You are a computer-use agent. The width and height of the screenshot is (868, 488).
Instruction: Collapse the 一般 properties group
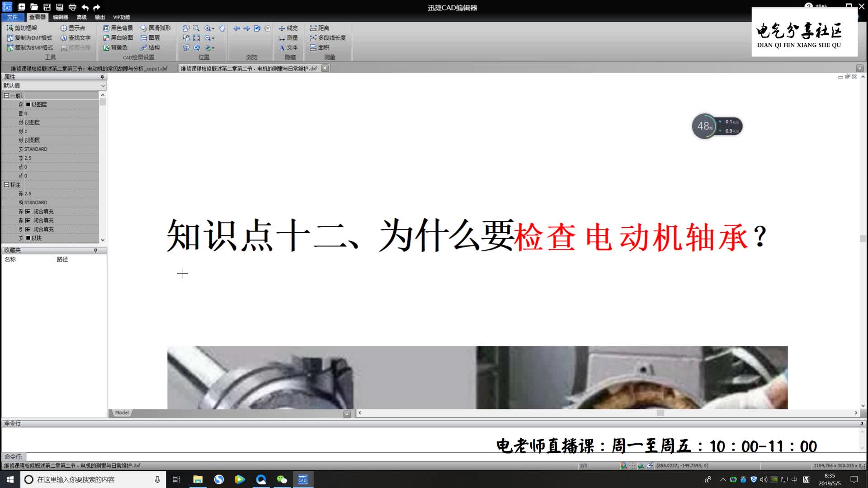(x=6, y=95)
